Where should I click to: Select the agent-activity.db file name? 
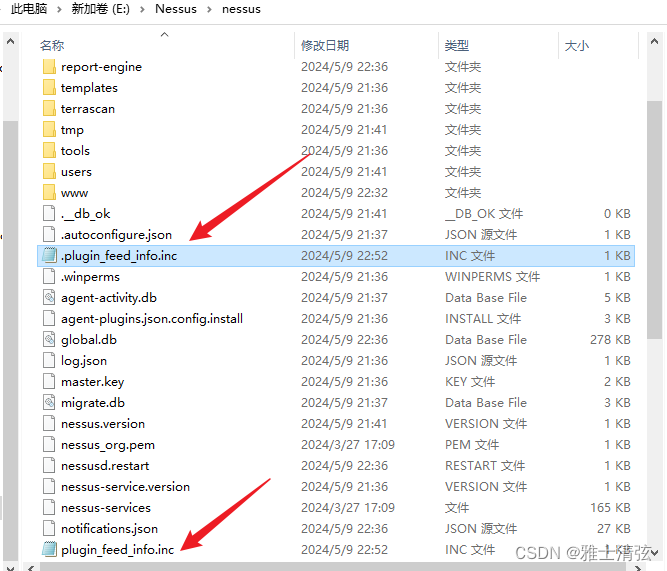(x=109, y=298)
